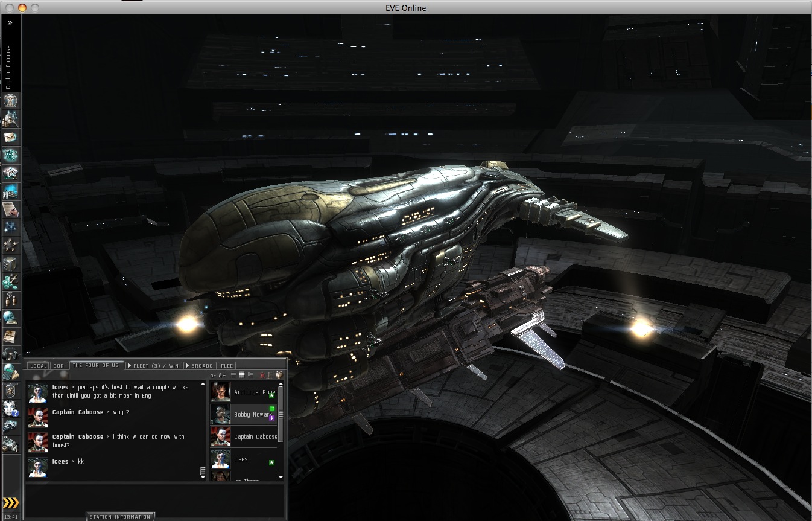The width and height of the screenshot is (812, 521).
Task: Select Icees in the member list
Action: [x=243, y=459]
